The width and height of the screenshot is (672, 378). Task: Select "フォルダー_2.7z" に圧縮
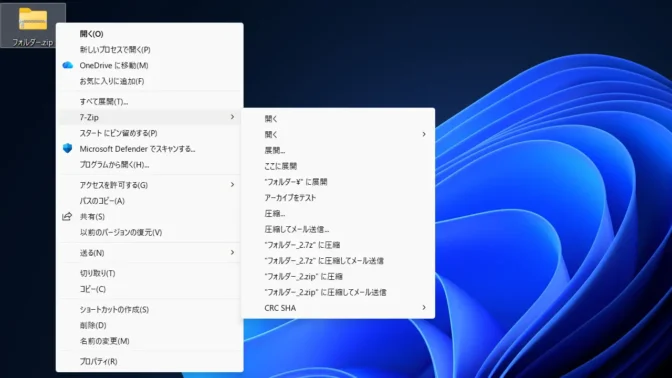[338, 245]
